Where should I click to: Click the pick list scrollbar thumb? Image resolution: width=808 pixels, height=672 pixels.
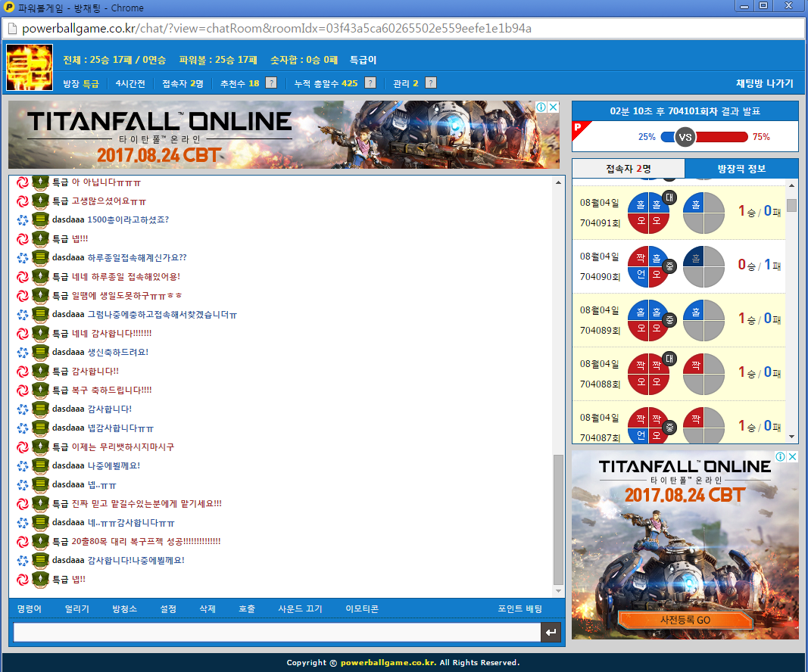791,205
